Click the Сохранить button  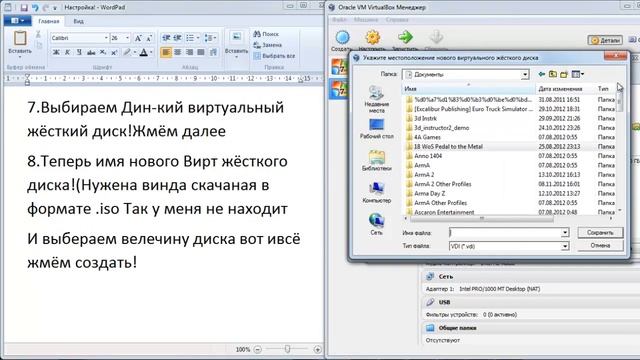coord(600,232)
